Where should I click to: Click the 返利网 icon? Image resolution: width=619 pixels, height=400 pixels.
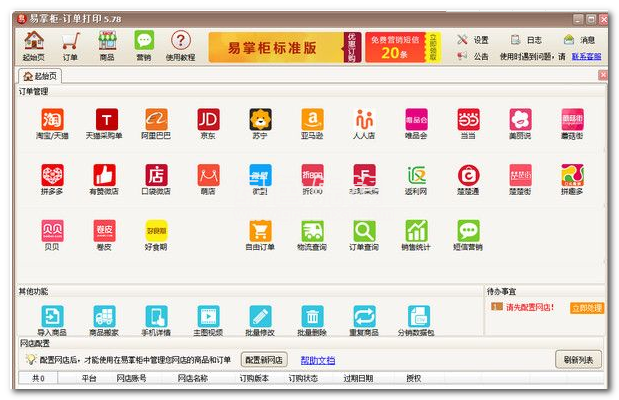(x=416, y=175)
